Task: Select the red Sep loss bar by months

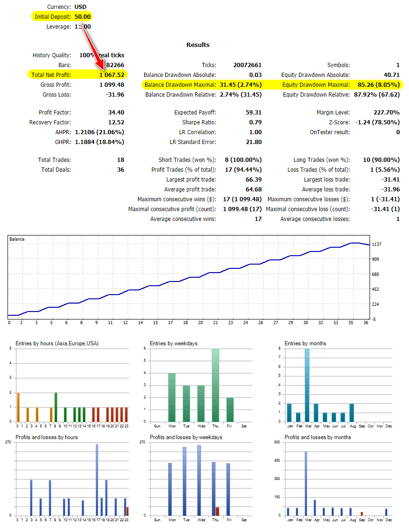Action: pyautogui.click(x=362, y=514)
